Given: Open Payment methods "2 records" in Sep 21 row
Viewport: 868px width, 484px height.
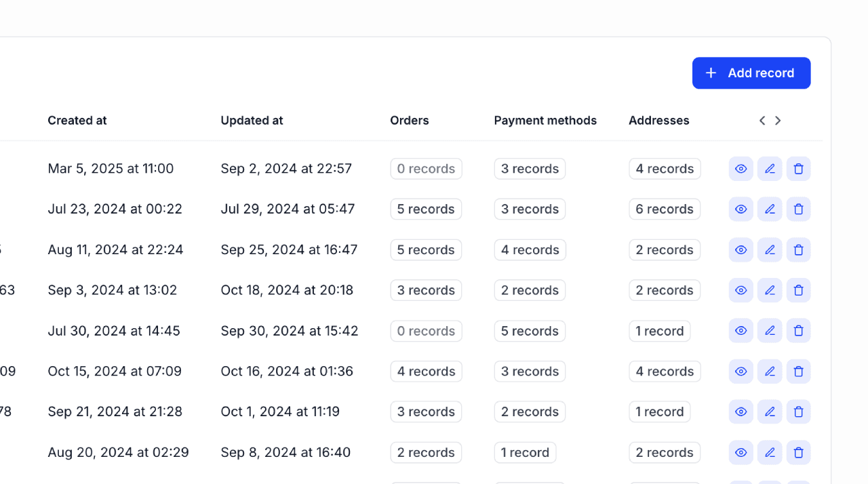Looking at the screenshot, I should (x=530, y=411).
